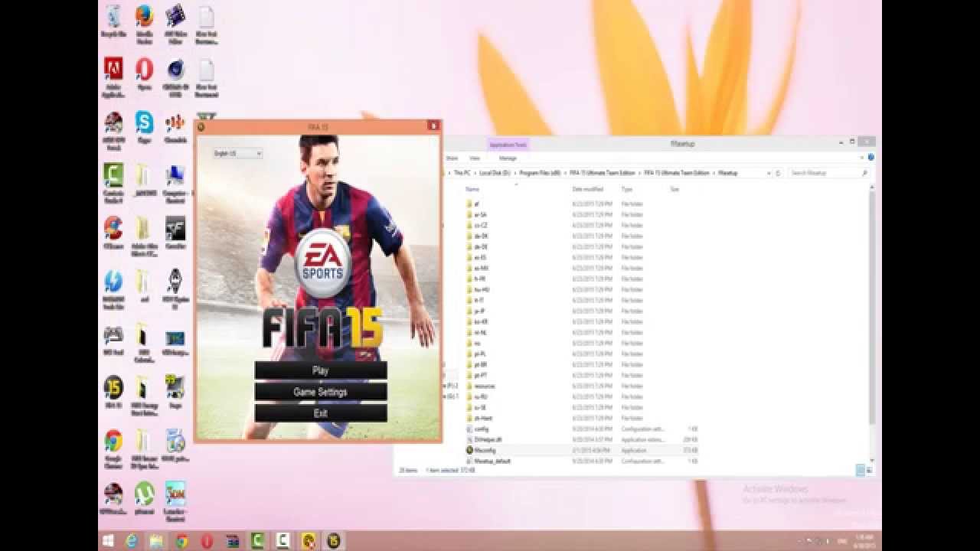Open the video editor film-strip desktop icon
980x551 pixels.
tap(175, 24)
